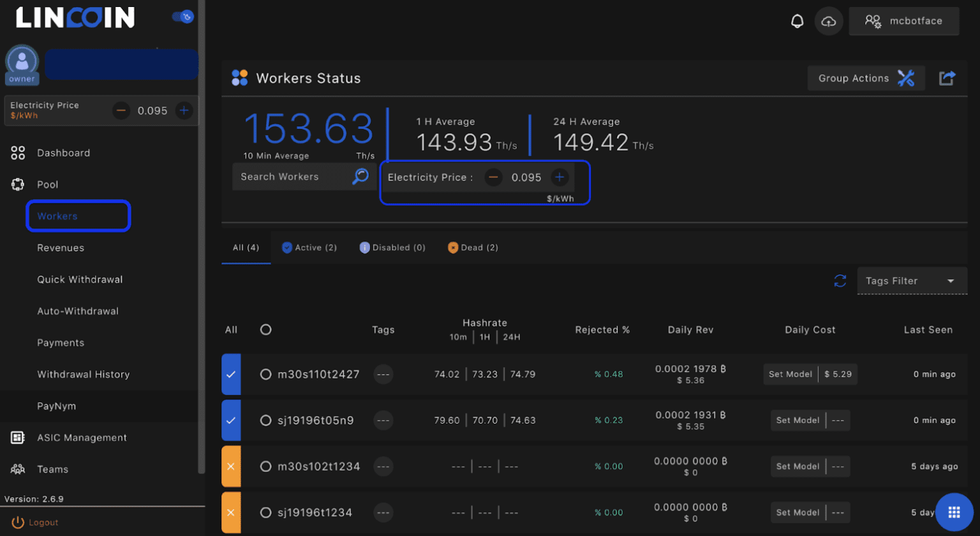Screen dimensions: 980x536
Task: Open the notifications bell
Action: click(x=798, y=20)
